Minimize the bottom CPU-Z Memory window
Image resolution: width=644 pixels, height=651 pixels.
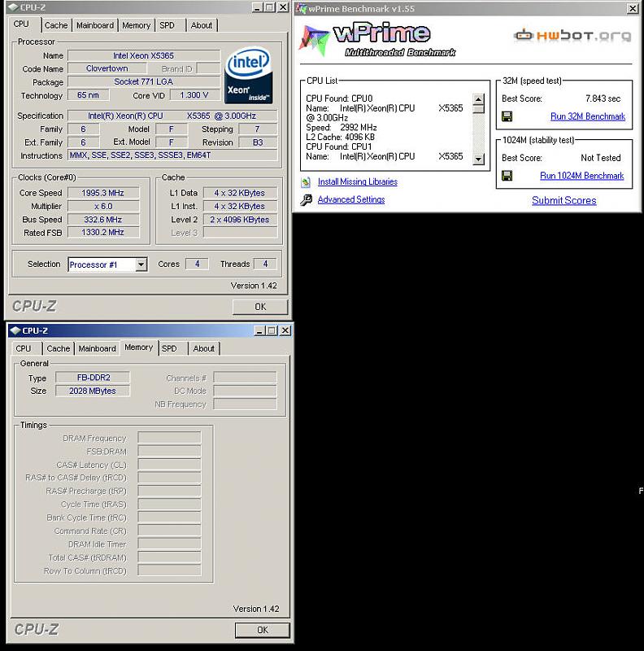[259, 330]
